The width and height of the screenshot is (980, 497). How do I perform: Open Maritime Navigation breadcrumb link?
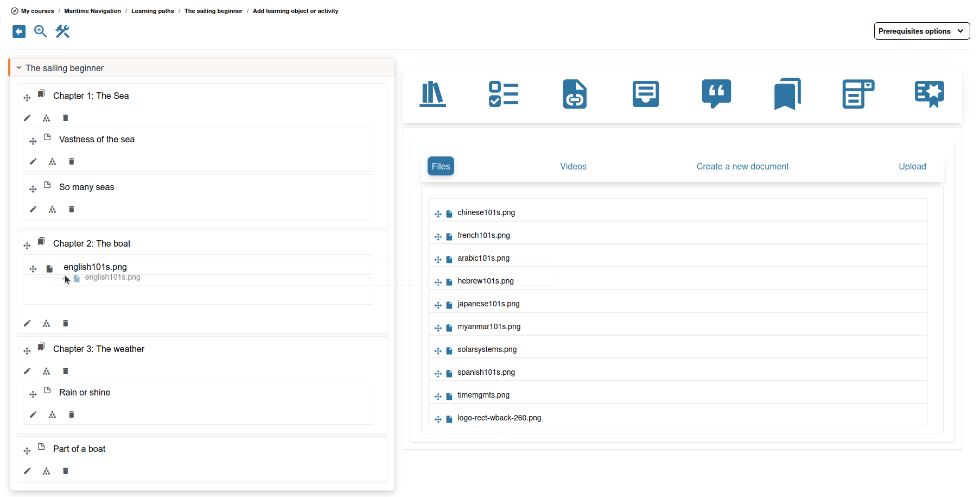click(x=92, y=11)
